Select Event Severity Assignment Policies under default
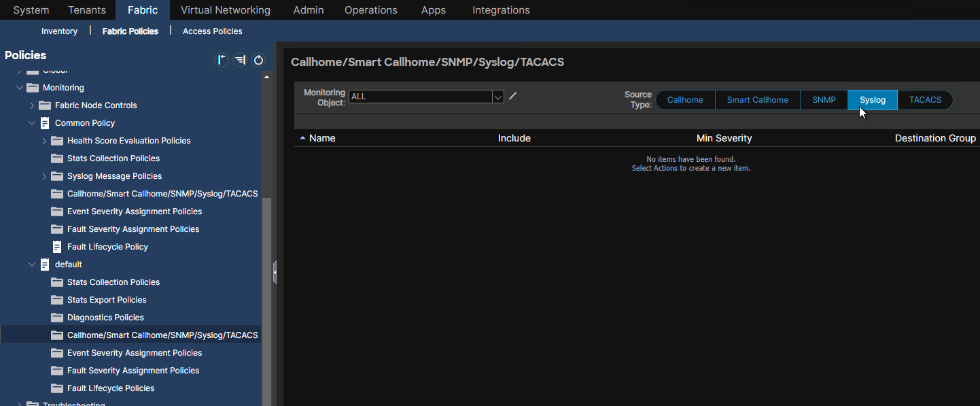The image size is (980, 406). (x=135, y=353)
